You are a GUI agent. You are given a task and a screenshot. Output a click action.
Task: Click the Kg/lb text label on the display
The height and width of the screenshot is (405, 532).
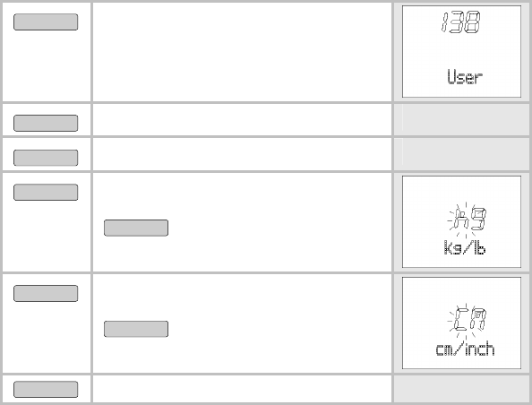pyautogui.click(x=465, y=247)
